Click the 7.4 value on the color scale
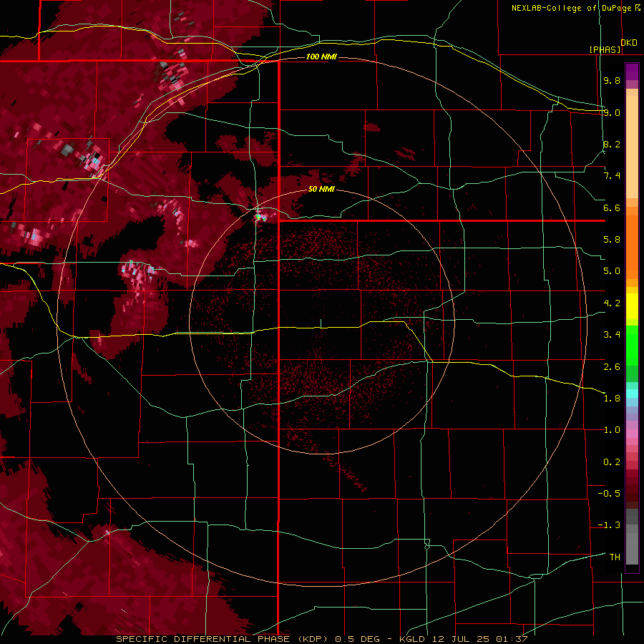The height and width of the screenshot is (644, 644). 612,176
